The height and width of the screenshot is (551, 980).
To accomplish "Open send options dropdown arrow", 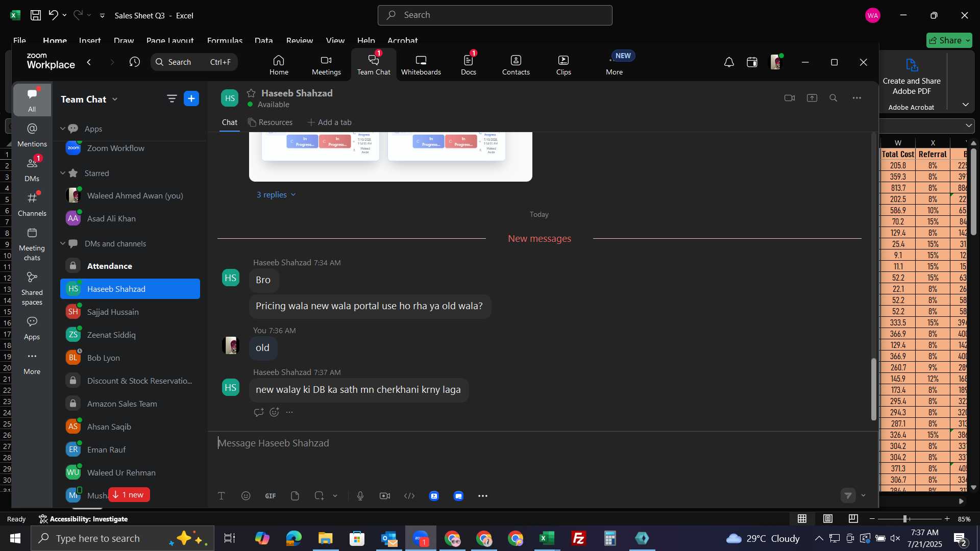I will click(864, 495).
